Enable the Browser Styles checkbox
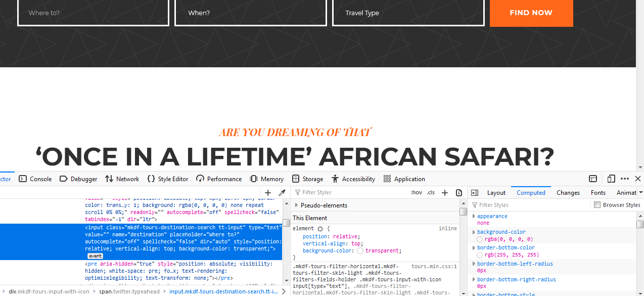 [597, 204]
